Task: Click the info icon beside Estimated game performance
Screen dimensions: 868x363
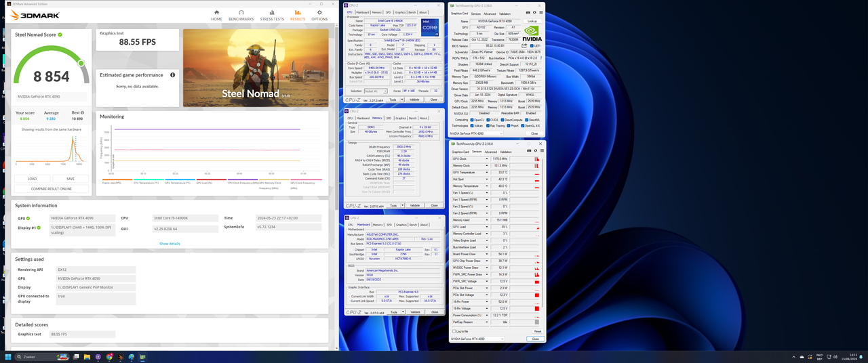Action: [x=172, y=75]
